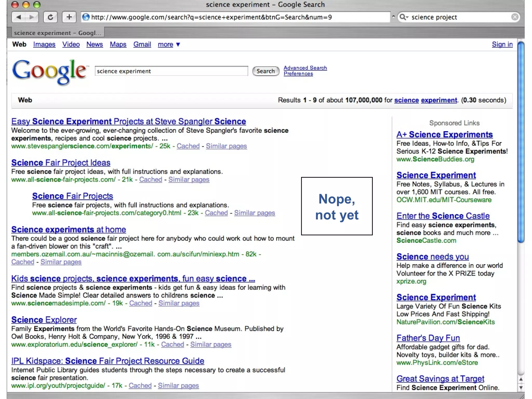This screenshot has height=399, width=532.
Task: Open the address bar snapback arrow
Action: pos(393,17)
